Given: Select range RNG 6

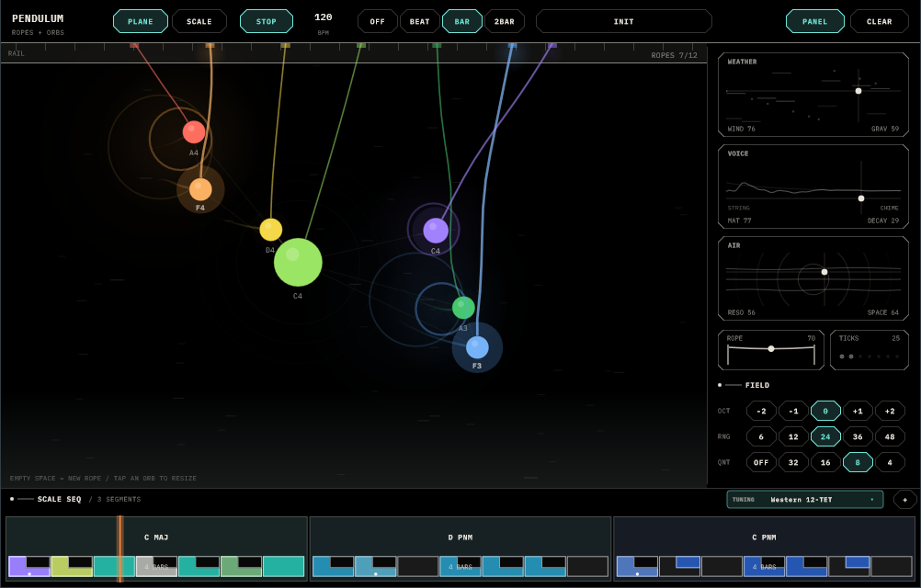Looking at the screenshot, I should point(761,436).
